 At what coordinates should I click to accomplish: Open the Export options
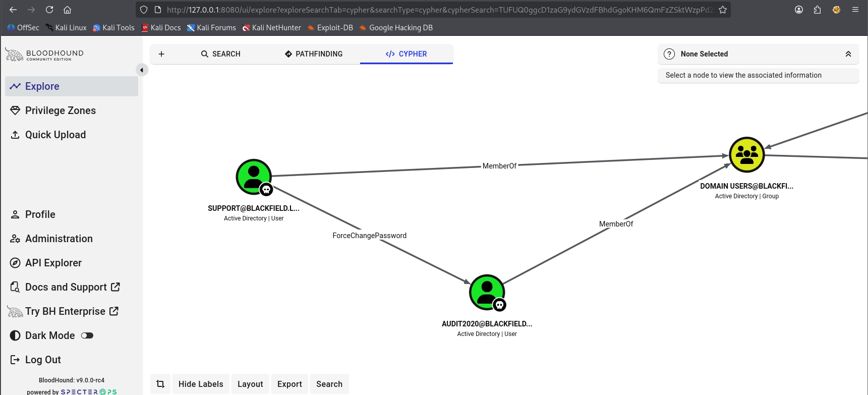coord(290,384)
